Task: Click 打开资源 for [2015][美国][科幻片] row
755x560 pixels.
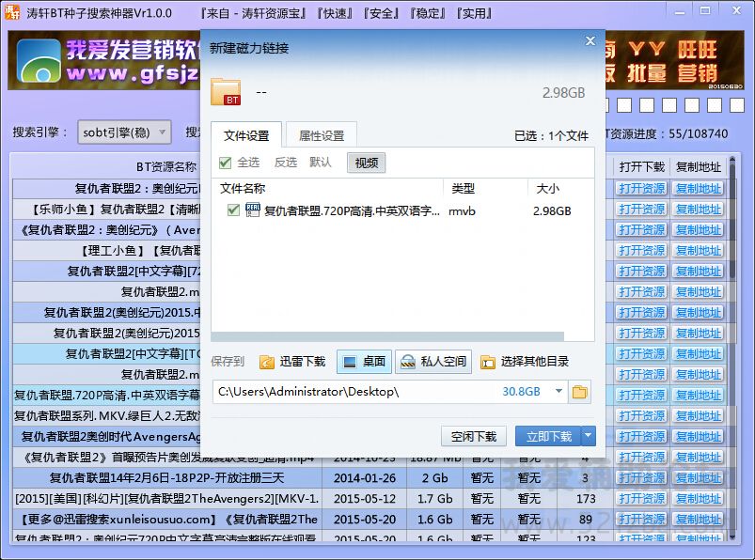Action: (642, 499)
